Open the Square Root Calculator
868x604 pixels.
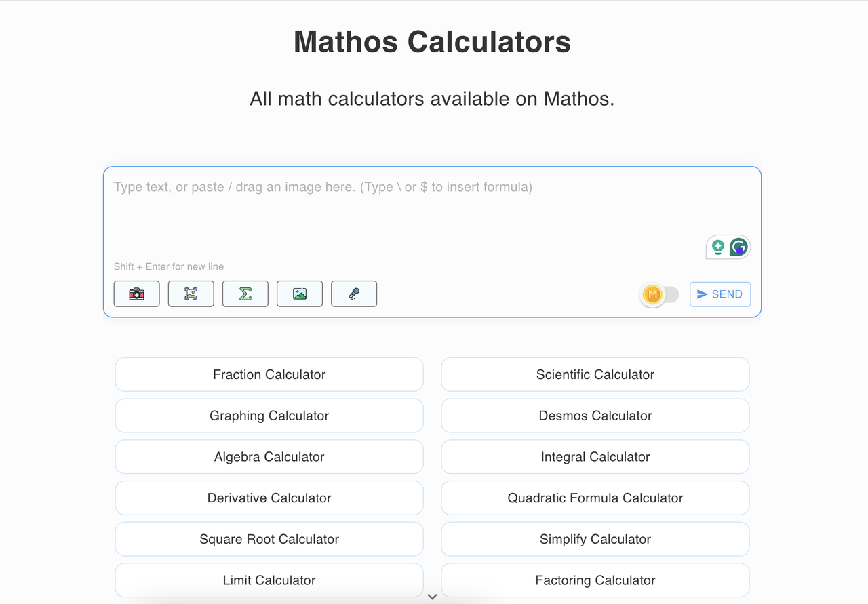coord(269,539)
